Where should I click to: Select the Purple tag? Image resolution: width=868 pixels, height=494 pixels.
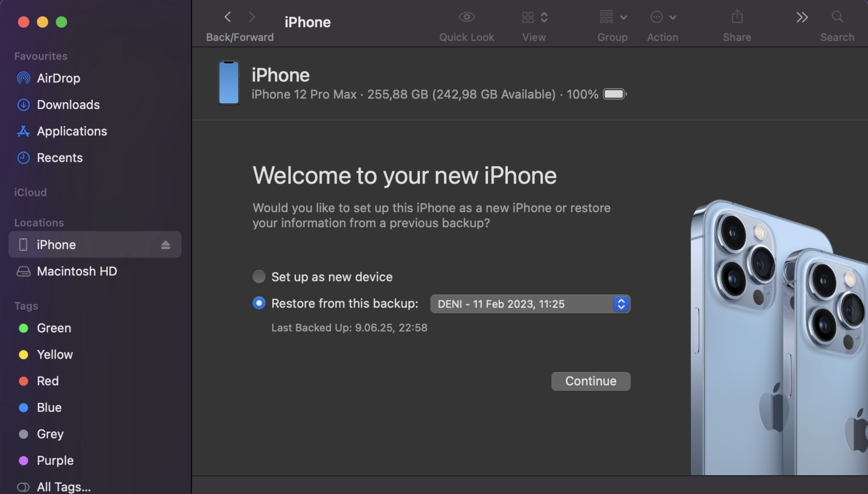click(x=95, y=460)
